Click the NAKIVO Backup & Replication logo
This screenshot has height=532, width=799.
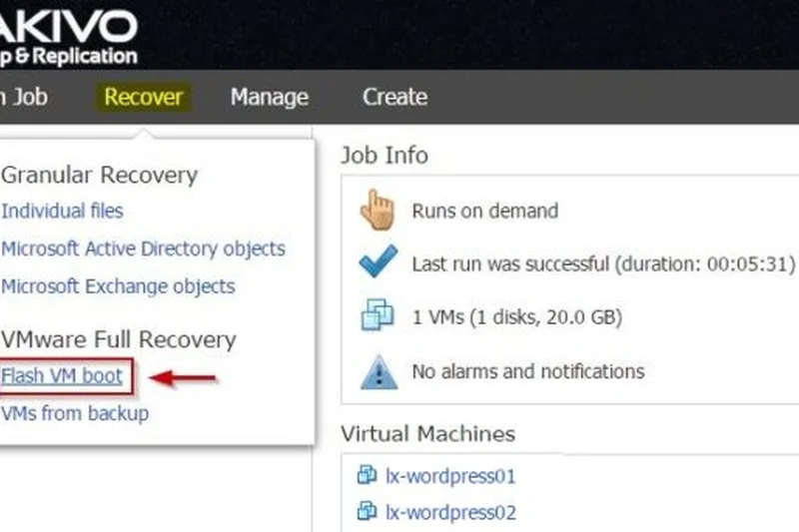69,38
